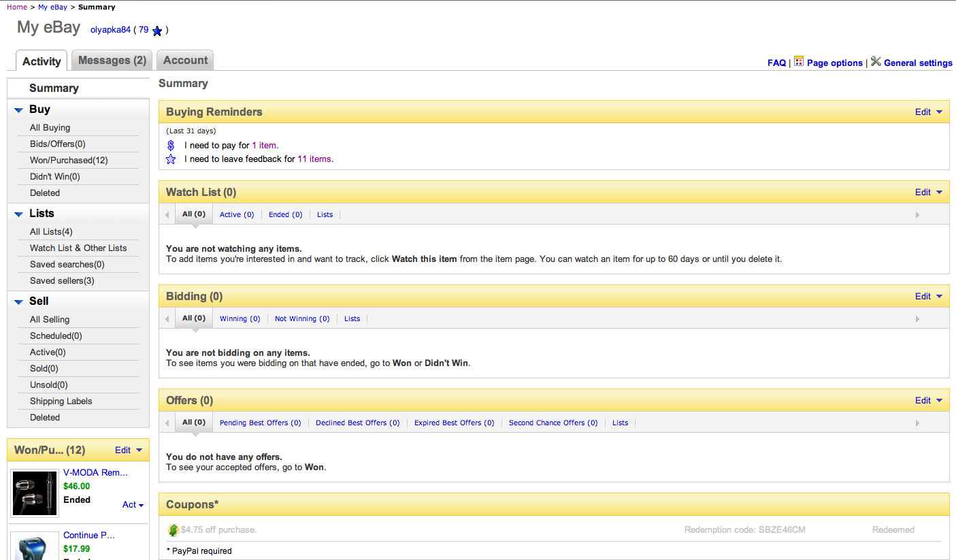Click the dollar sign pay reminder icon

(x=171, y=146)
